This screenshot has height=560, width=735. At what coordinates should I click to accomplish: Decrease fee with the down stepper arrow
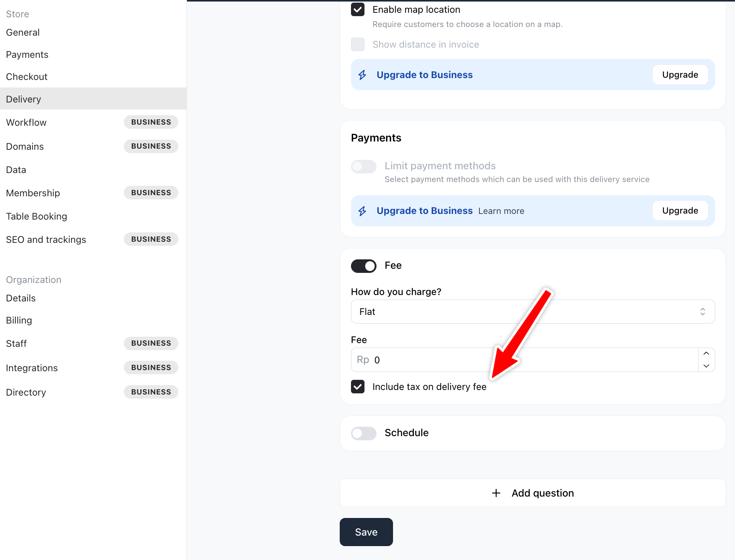tap(706, 366)
